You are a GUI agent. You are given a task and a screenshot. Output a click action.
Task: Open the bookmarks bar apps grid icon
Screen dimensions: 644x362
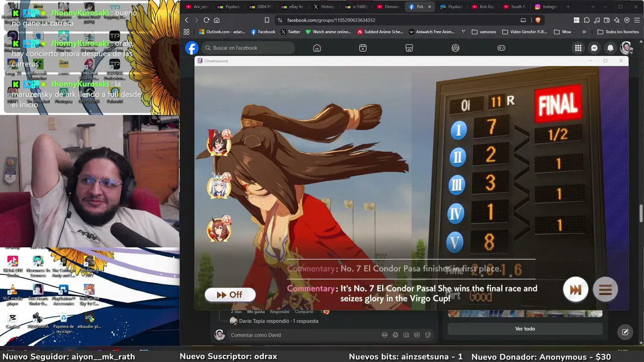[187, 32]
